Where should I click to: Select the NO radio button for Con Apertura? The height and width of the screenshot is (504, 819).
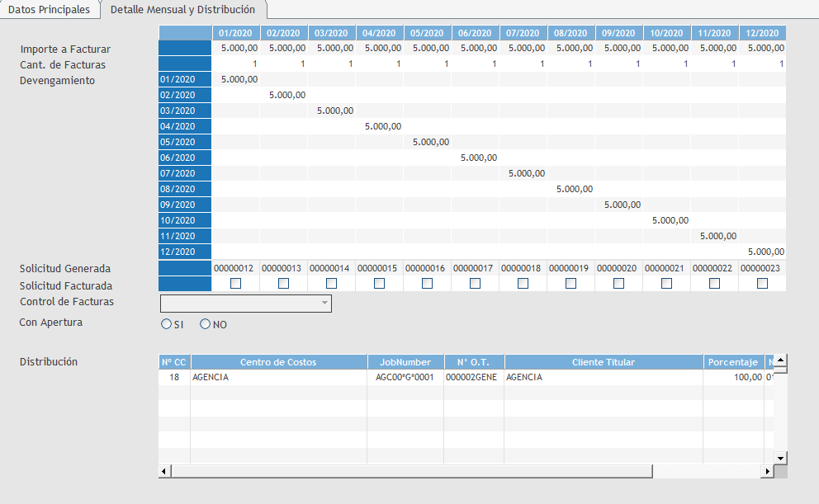click(206, 324)
